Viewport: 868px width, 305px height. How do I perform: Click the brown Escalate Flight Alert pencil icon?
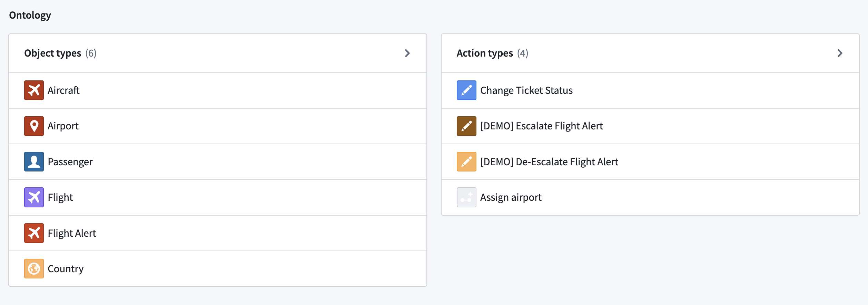[466, 126]
